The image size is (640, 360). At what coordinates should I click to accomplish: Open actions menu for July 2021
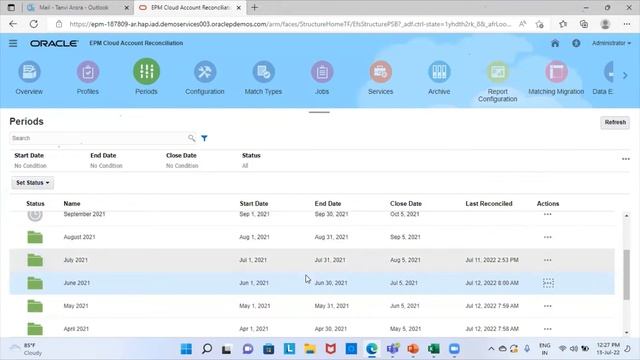(x=548, y=260)
